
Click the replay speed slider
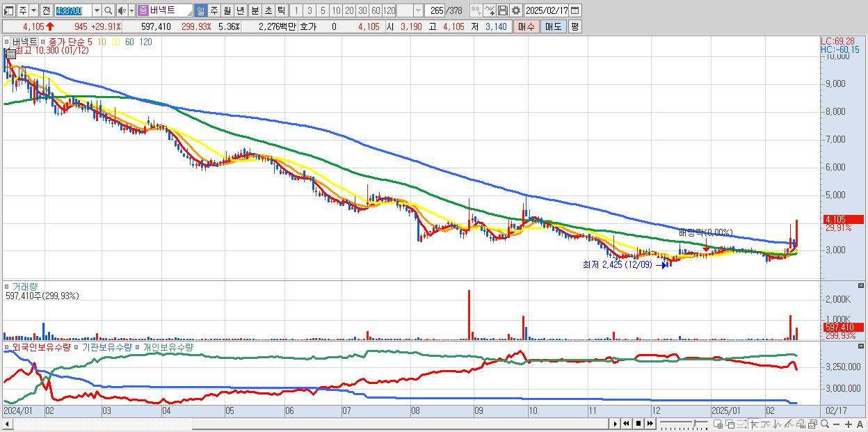(x=684, y=424)
